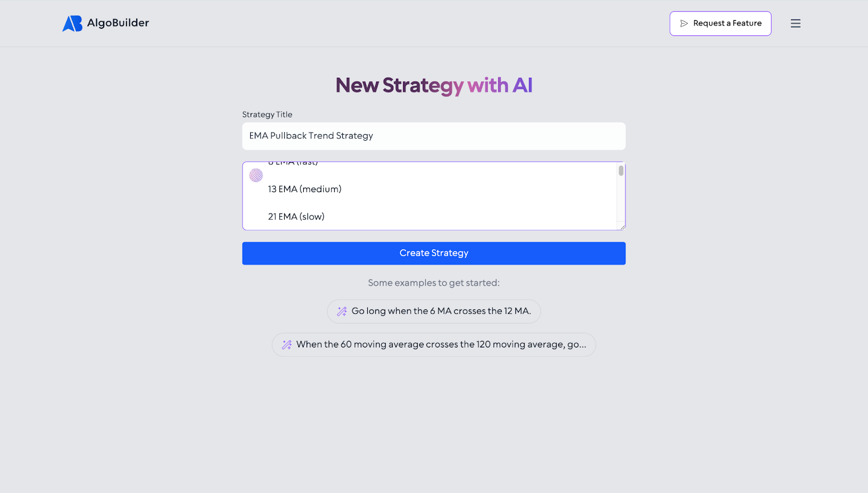Click the purple AI spiral icon in description box
Image resolution: width=868 pixels, height=493 pixels.
(x=256, y=175)
